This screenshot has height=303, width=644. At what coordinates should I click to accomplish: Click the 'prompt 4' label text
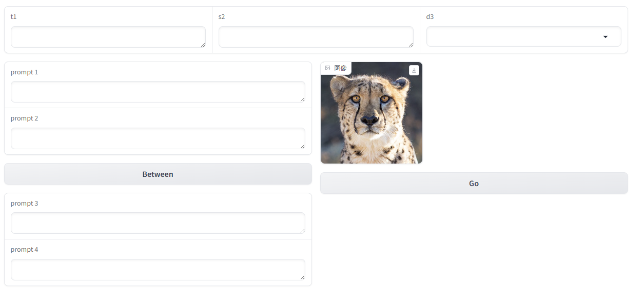coord(25,249)
